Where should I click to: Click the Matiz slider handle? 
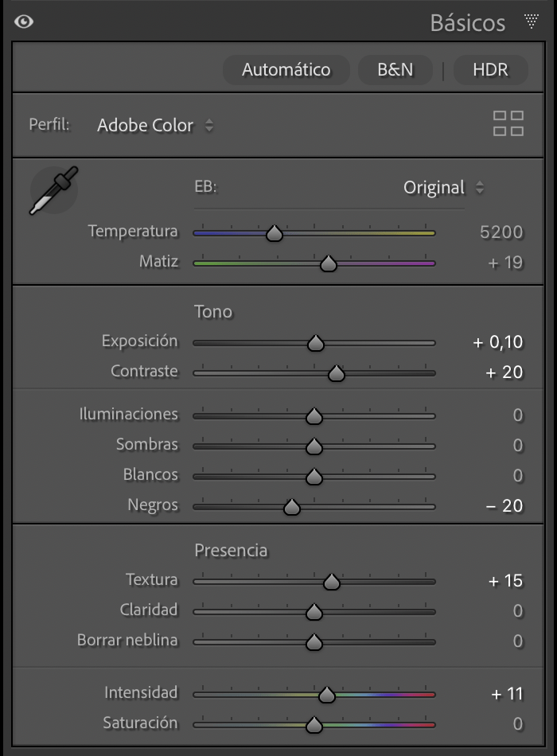pos(328,263)
